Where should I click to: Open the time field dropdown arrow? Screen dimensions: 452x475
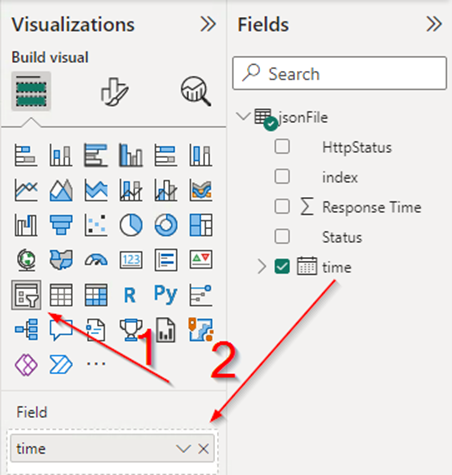click(183, 449)
